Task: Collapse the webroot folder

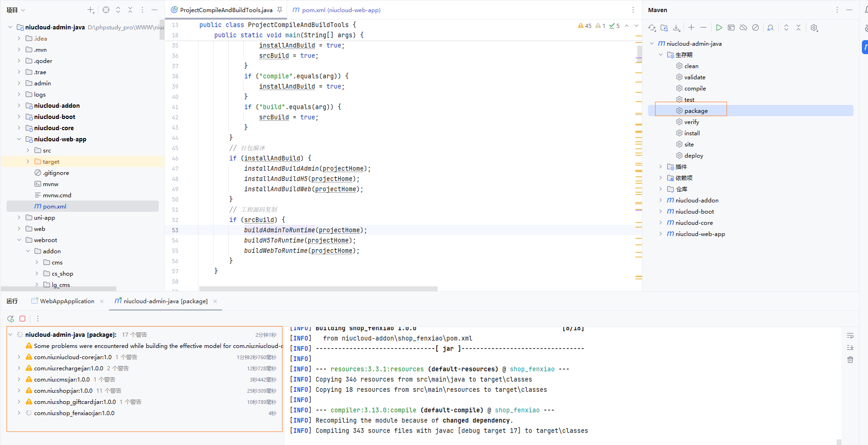Action: (x=19, y=240)
